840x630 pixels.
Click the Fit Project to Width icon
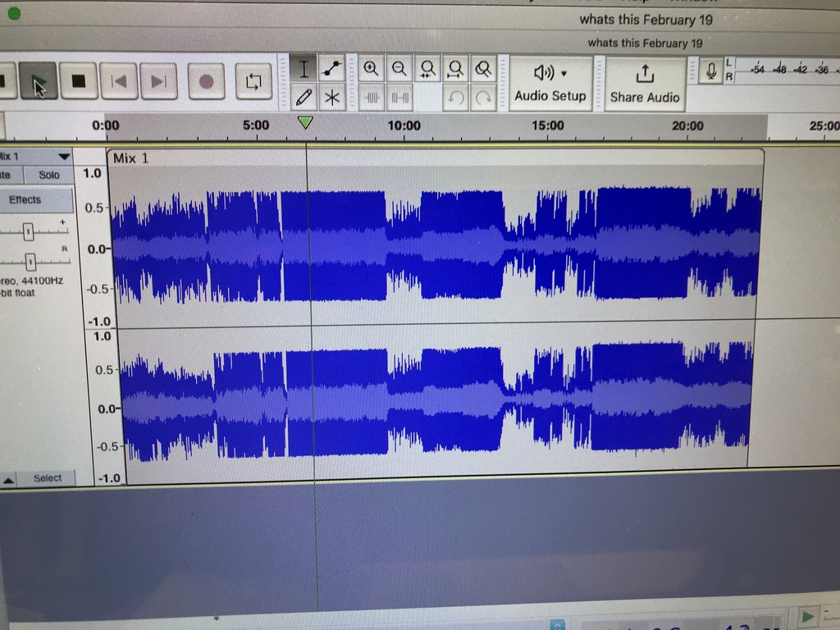pos(456,69)
